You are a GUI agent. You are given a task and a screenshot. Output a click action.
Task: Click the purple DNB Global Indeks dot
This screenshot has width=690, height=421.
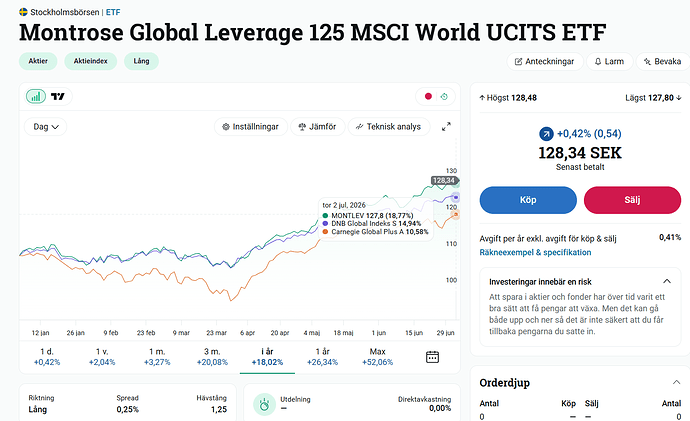325,223
